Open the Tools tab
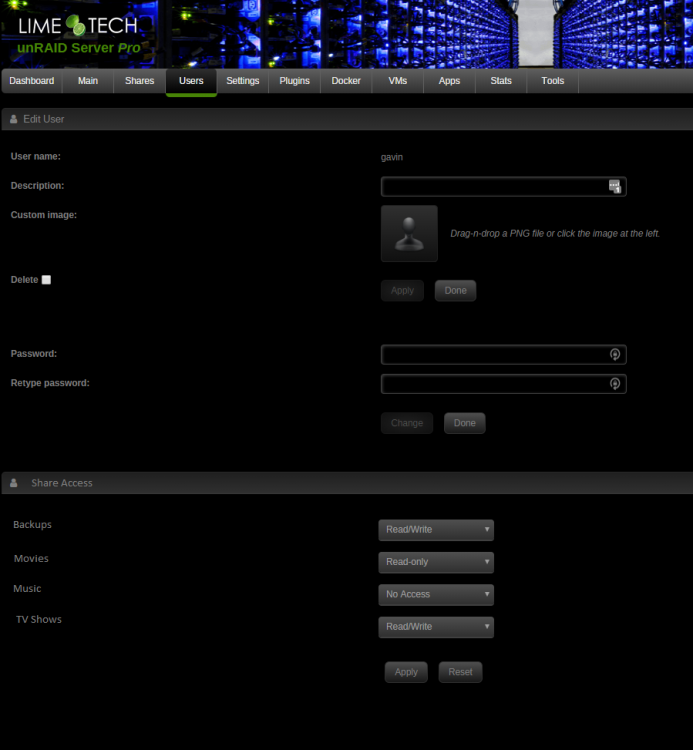The height and width of the screenshot is (750, 693). tap(553, 81)
